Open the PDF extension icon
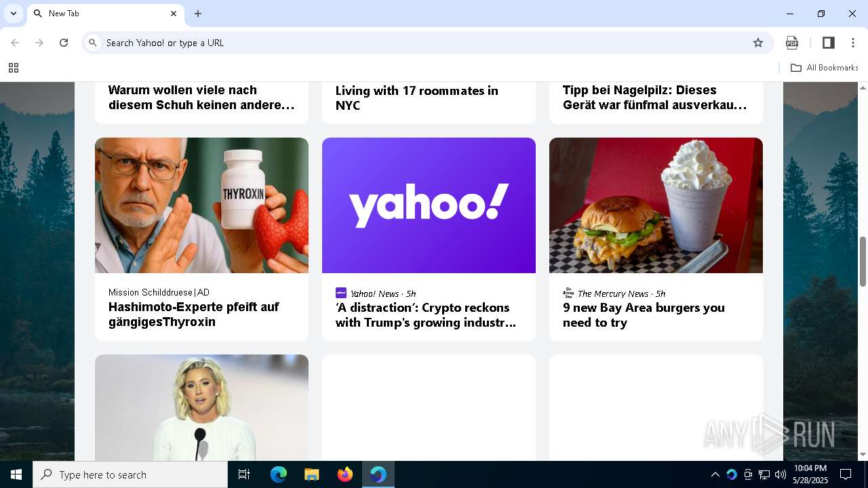Screen dimensions: 868x488 point(792,43)
